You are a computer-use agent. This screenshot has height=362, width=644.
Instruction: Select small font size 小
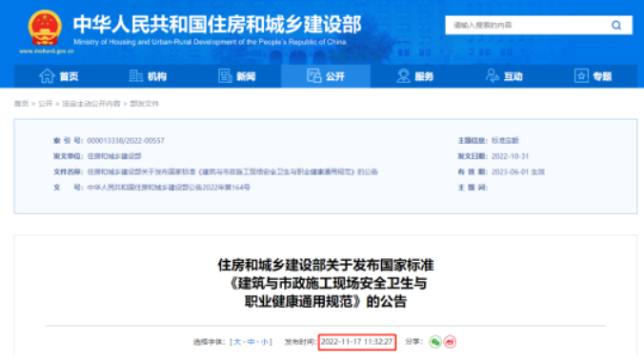pyautogui.click(x=264, y=342)
